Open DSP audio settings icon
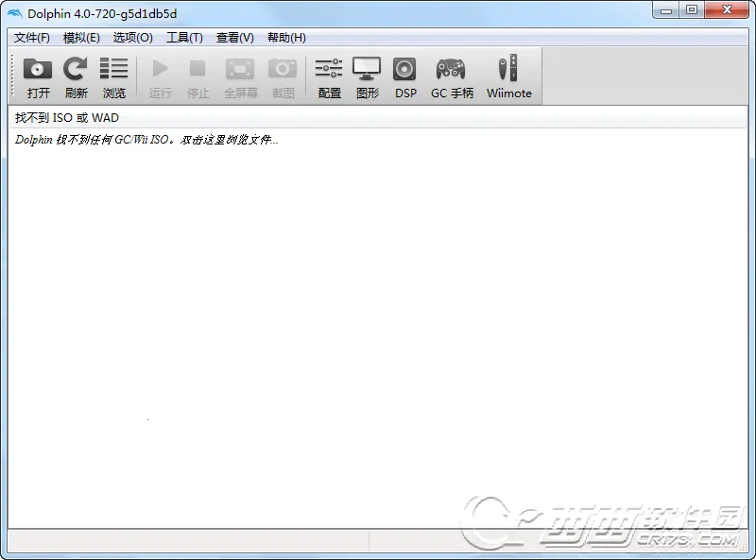The image size is (756, 560). (x=405, y=70)
